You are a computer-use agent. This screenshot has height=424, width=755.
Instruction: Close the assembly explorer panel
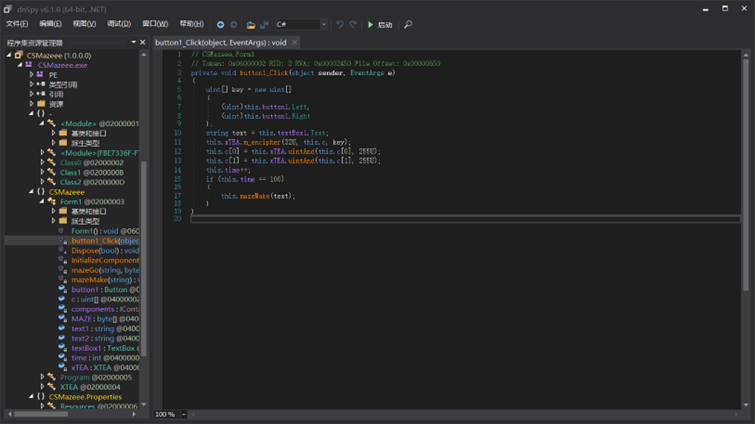tap(143, 43)
